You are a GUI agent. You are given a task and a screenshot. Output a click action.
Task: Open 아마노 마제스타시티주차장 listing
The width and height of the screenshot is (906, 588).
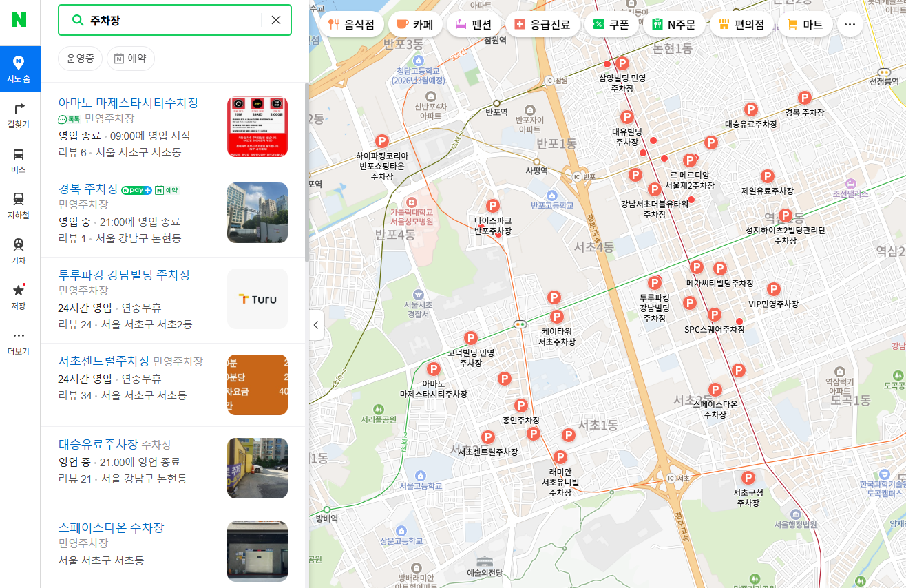128,101
